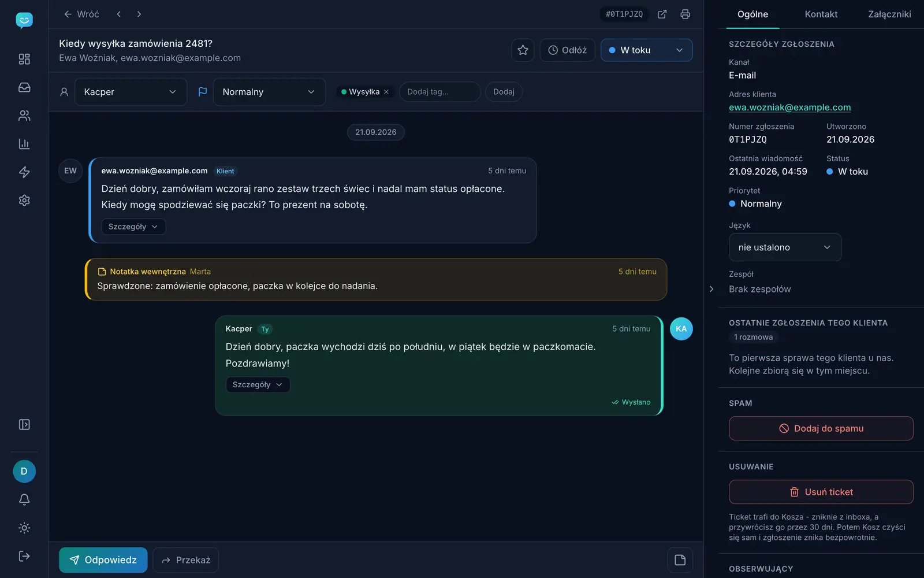The height and width of the screenshot is (578, 924).
Task: Open the customers people icon in sidebar
Action: coord(24,116)
